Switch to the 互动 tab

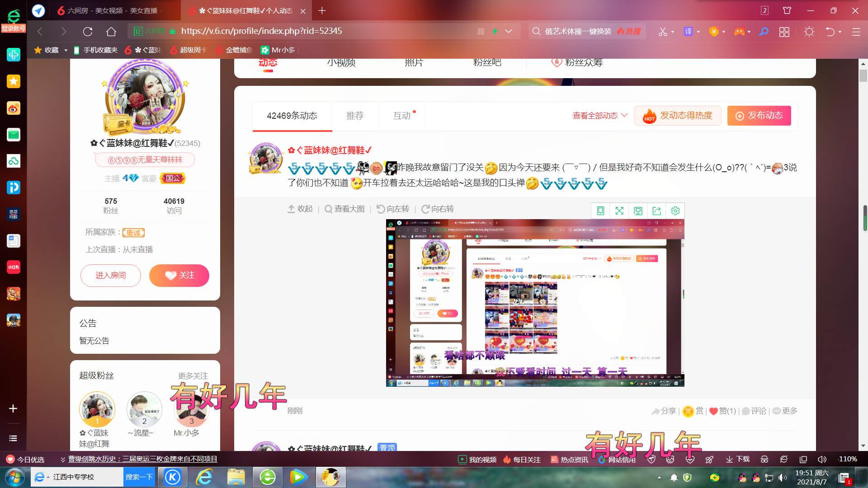(402, 116)
